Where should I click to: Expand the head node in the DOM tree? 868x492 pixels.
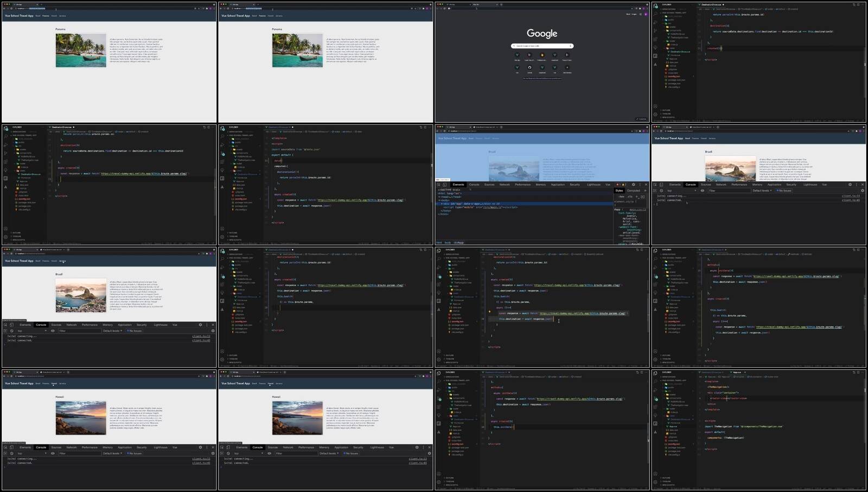[x=439, y=197]
